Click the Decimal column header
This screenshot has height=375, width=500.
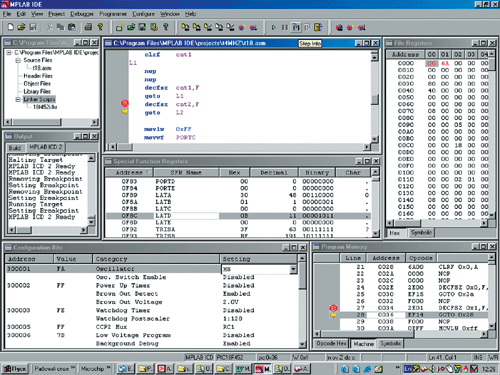(274, 172)
